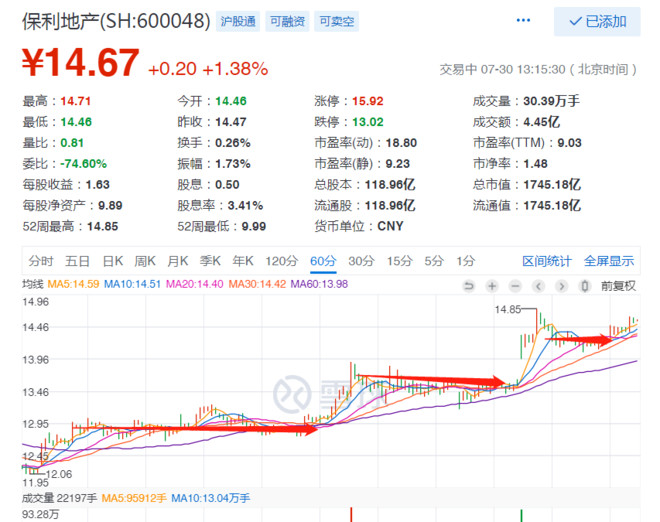Click the 总市值 value 1745.18亿

[x=552, y=184]
